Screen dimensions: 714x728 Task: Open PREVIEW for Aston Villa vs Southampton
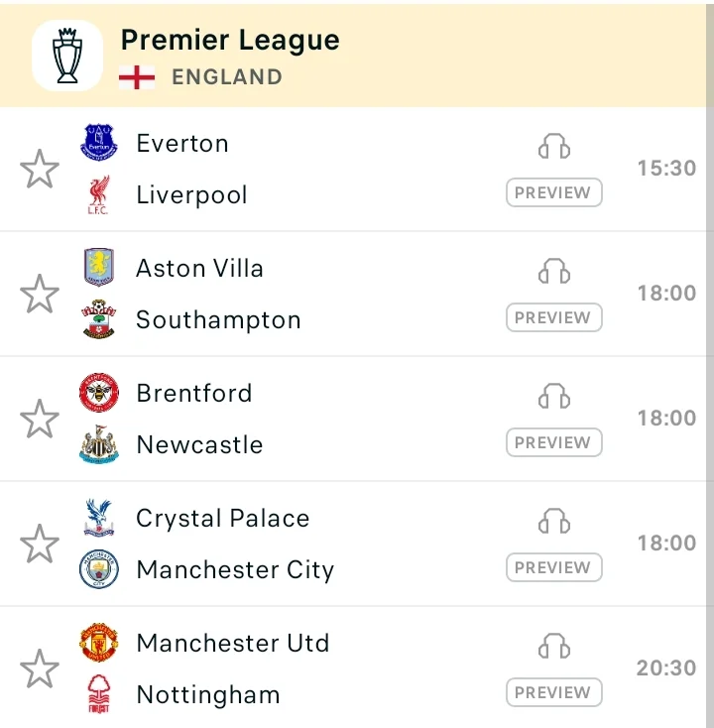click(x=553, y=317)
